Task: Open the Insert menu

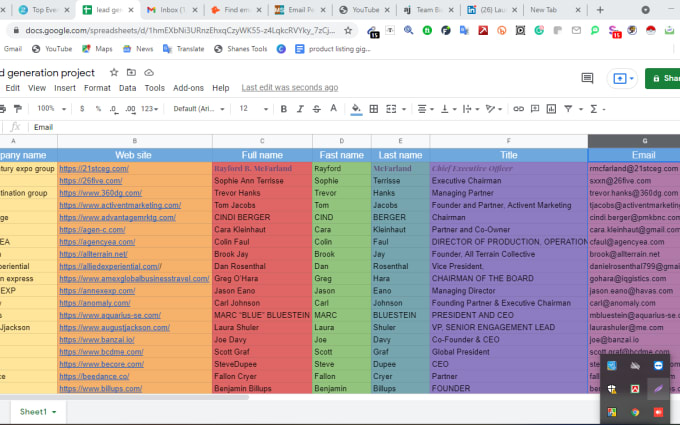Action: (x=65, y=88)
